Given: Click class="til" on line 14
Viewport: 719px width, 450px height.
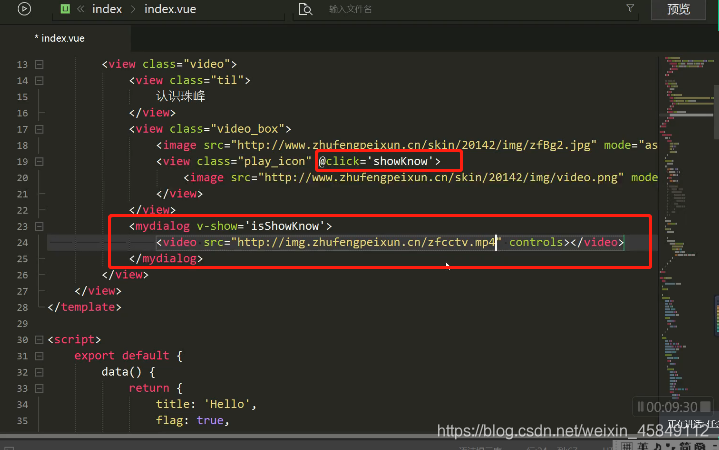Looking at the screenshot, I should coord(207,80).
